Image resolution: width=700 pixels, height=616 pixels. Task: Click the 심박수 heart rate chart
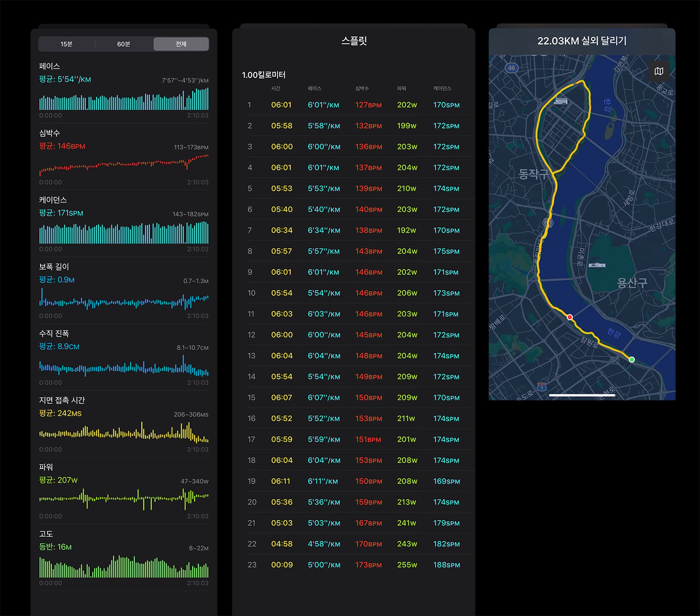pos(124,164)
